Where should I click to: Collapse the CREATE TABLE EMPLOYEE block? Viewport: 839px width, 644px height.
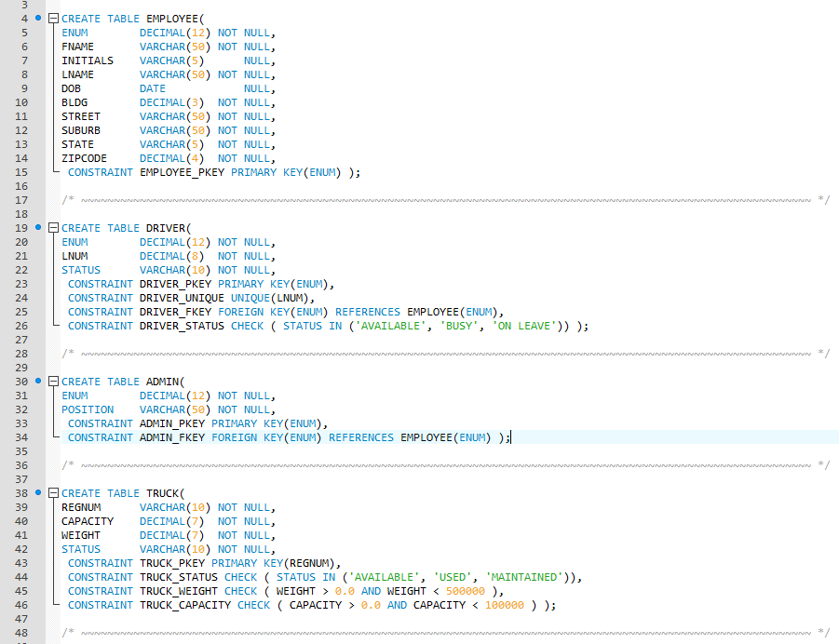tap(51, 18)
